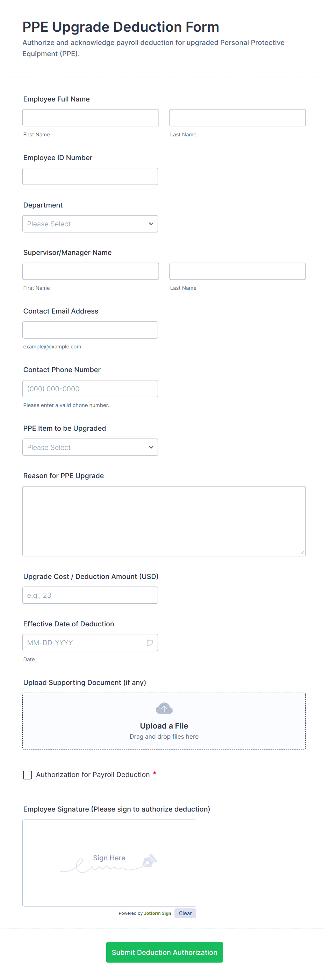Click the supervisor First Name field
This screenshot has height=980, width=325.
click(x=90, y=271)
